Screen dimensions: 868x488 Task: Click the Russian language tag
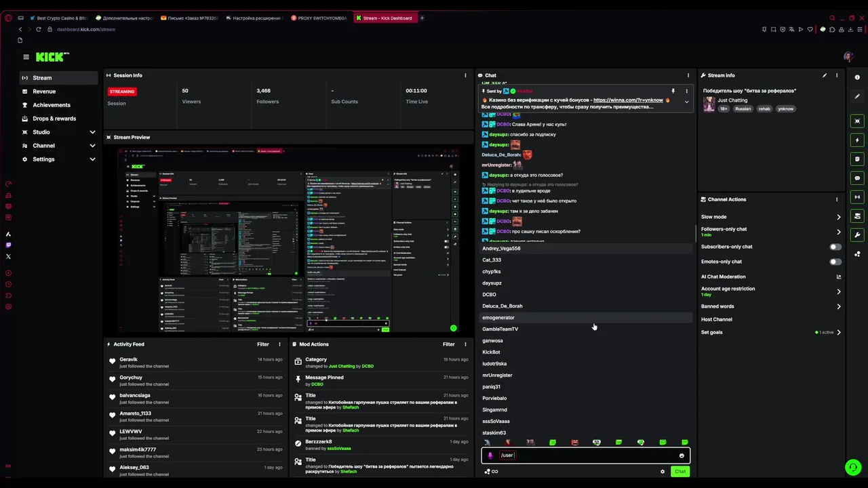(x=743, y=108)
